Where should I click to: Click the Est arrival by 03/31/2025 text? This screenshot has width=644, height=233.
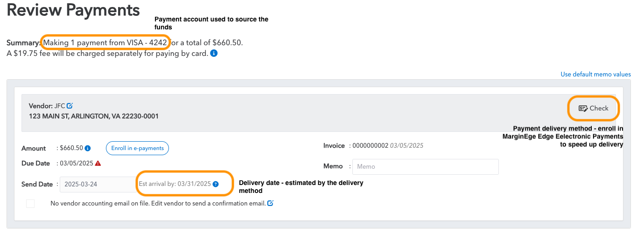point(175,184)
